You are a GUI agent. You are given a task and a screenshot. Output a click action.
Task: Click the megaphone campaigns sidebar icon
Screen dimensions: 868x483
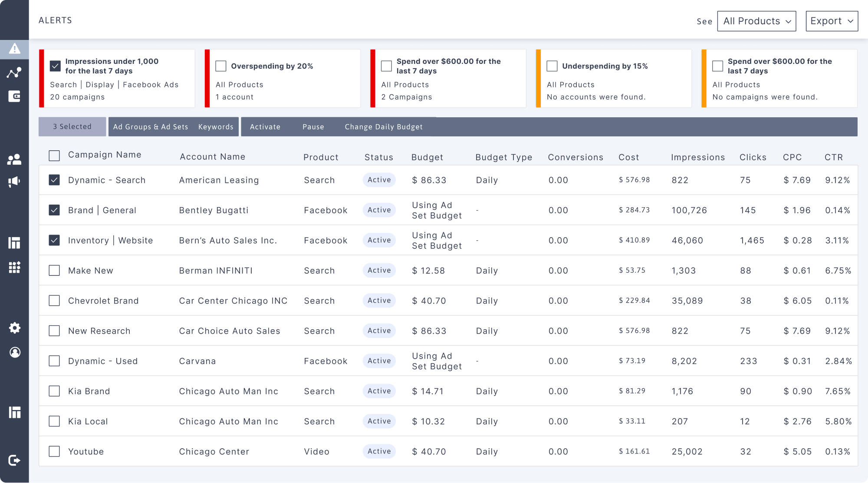[14, 182]
